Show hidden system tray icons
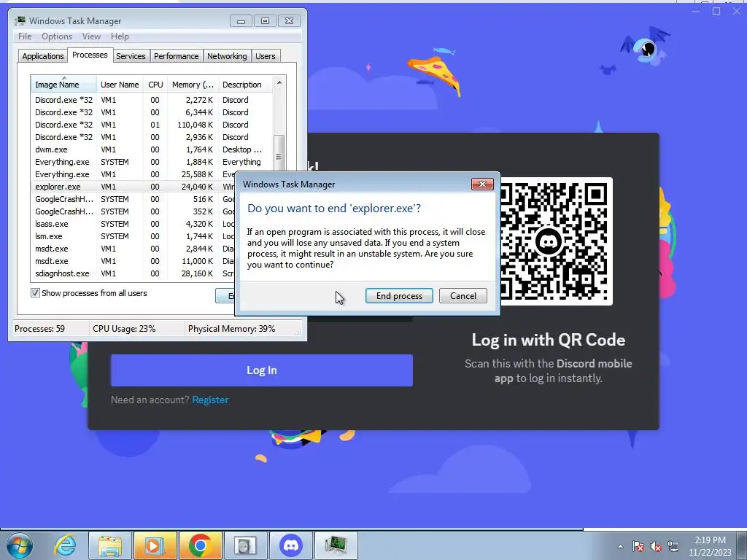747x560 pixels. click(620, 546)
